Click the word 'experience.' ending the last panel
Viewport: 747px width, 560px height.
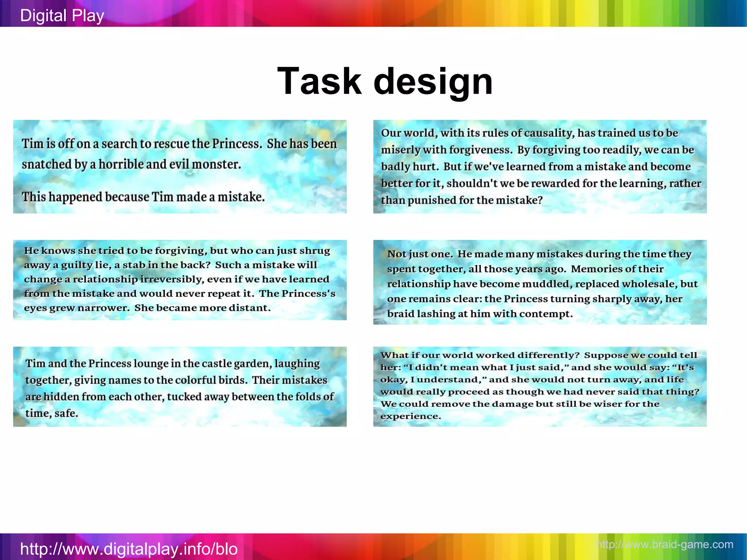click(x=411, y=416)
